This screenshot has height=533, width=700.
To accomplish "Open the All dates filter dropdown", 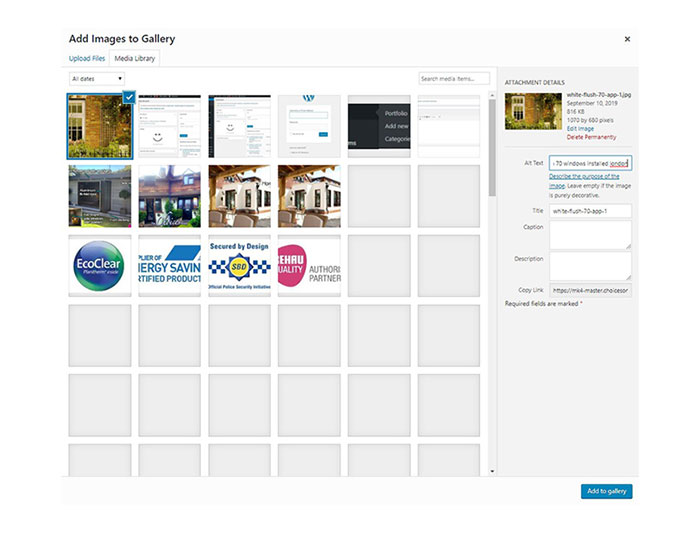I will (x=97, y=79).
